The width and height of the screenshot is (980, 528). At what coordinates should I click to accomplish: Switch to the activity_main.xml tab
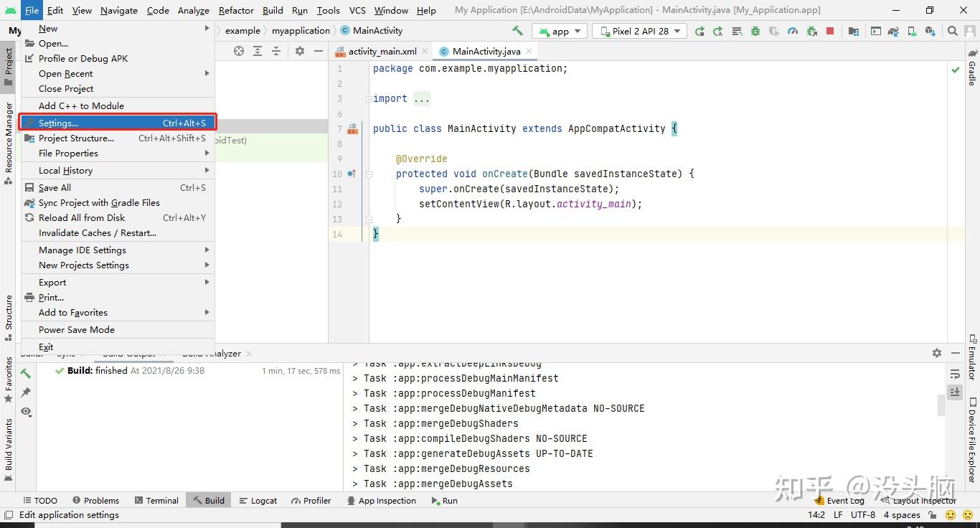pos(383,51)
